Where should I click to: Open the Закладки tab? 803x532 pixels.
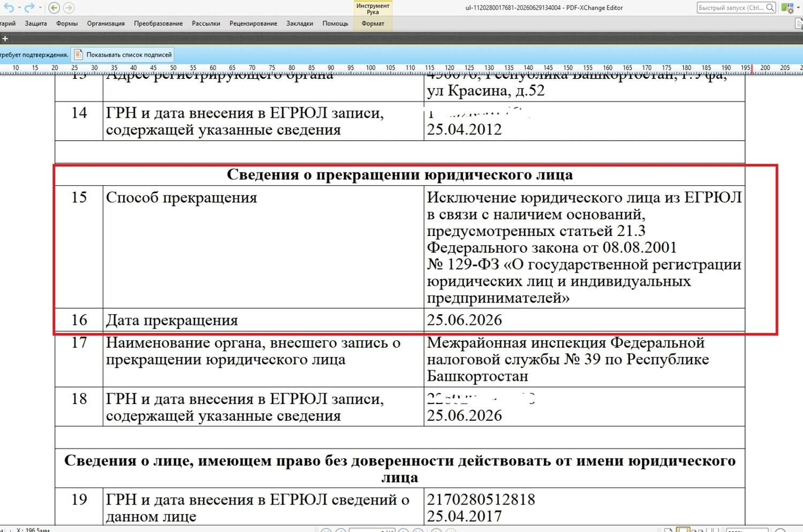tap(300, 24)
